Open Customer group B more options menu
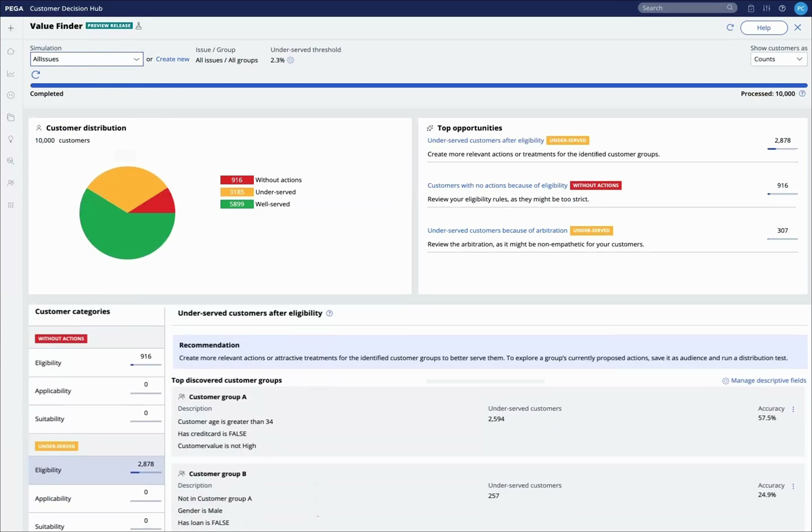This screenshot has height=532, width=812. [x=793, y=486]
